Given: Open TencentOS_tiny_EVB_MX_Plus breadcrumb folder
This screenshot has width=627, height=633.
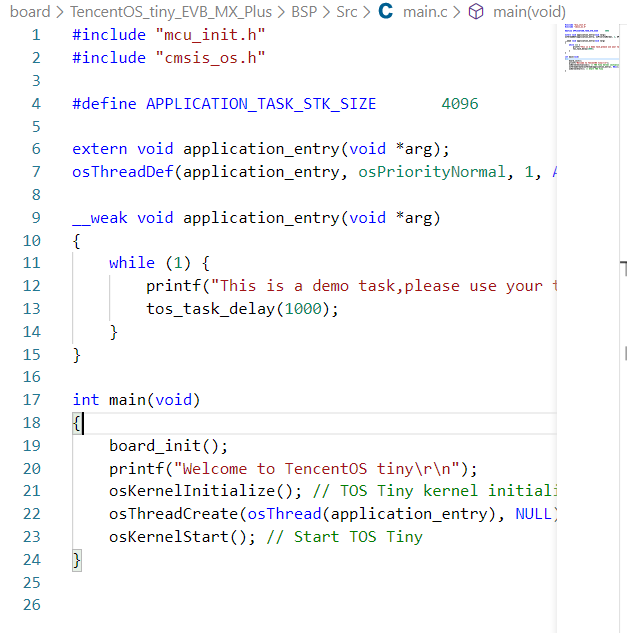Looking at the screenshot, I should point(171,12).
